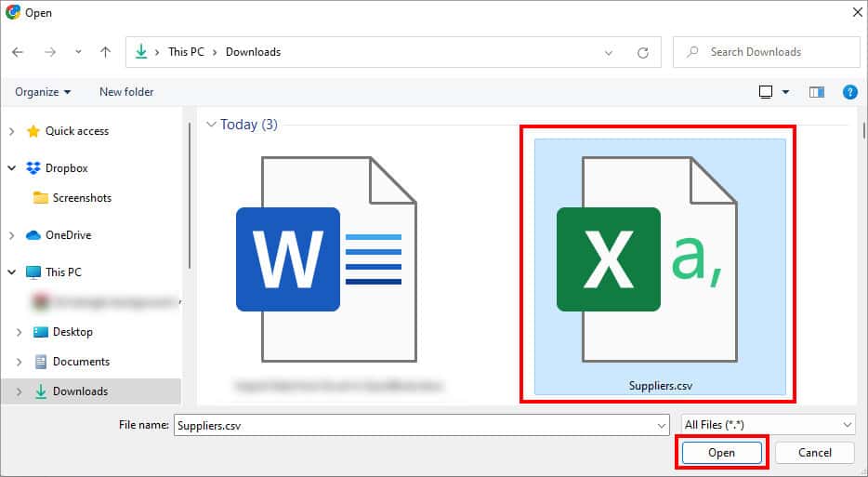Expand the address bar history dropdown
The width and height of the screenshot is (868, 477).
(609, 53)
